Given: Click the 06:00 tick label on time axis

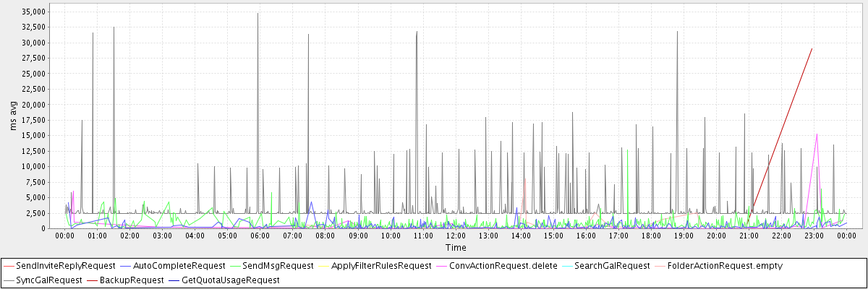Looking at the screenshot, I should click(260, 236).
